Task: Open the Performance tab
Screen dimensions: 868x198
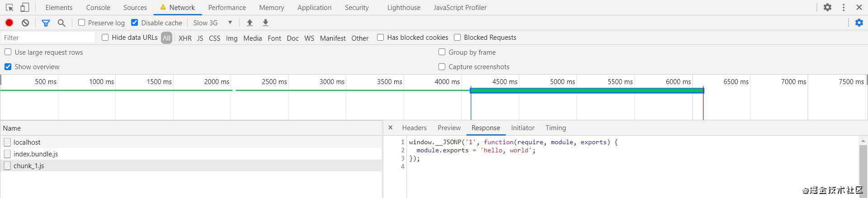Action: 227,8
